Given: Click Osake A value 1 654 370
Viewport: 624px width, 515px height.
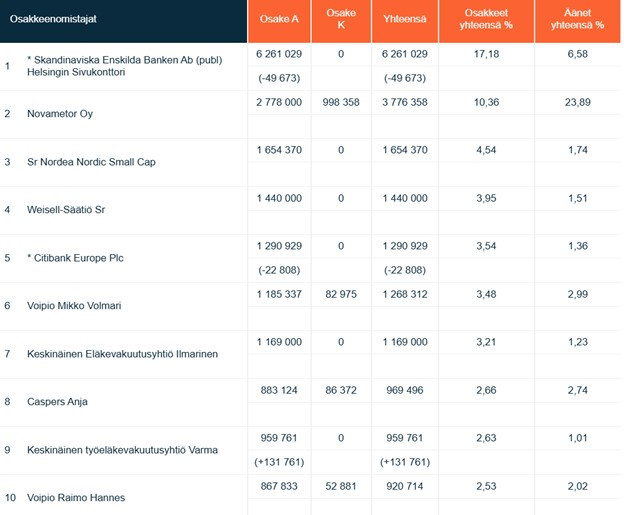Looking at the screenshot, I should (279, 150).
